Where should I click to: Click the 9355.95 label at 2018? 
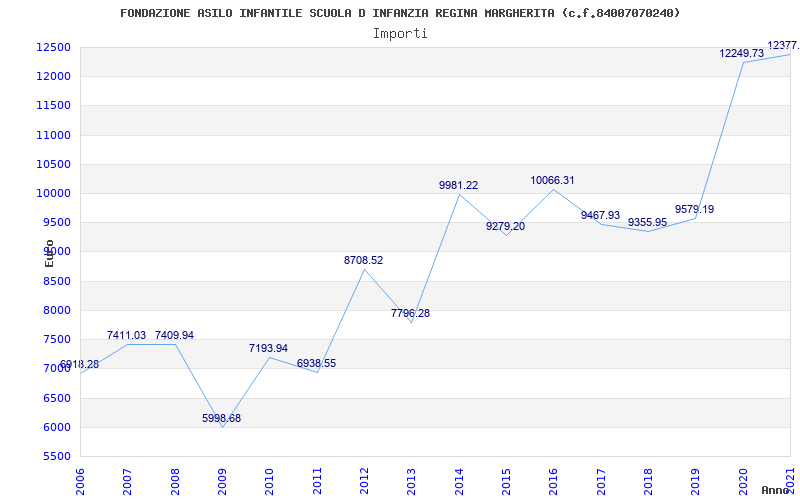[647, 222]
